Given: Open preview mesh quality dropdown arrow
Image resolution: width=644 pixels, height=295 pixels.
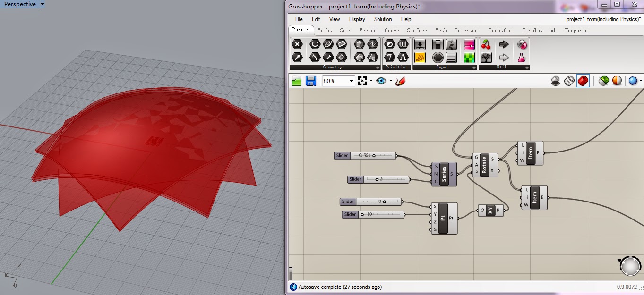Looking at the screenshot, I should tap(641, 81).
